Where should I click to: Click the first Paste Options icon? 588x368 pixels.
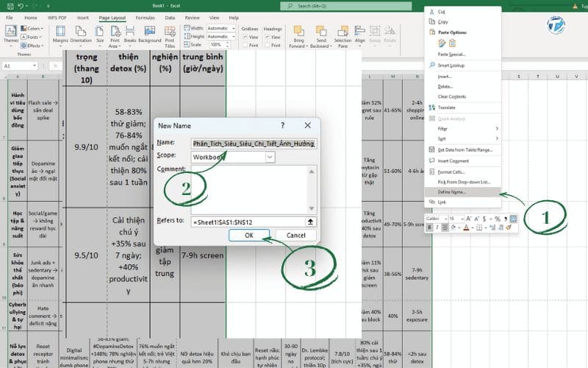point(442,43)
